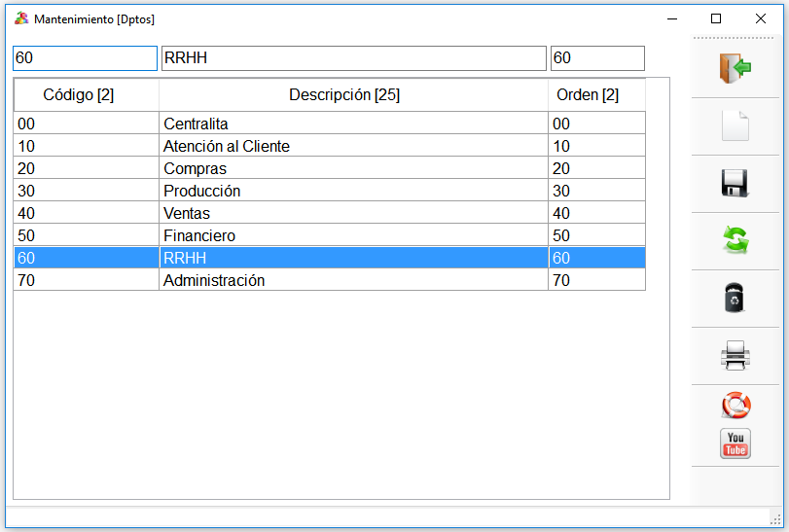The width and height of the screenshot is (789, 532).
Task: Click order cell for Compras
Action: (596, 168)
